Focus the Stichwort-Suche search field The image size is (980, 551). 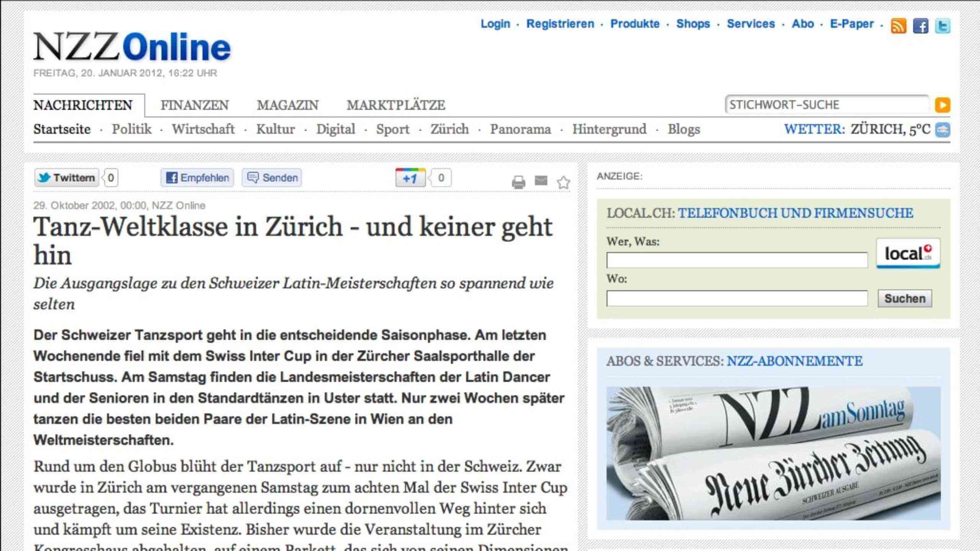point(826,105)
